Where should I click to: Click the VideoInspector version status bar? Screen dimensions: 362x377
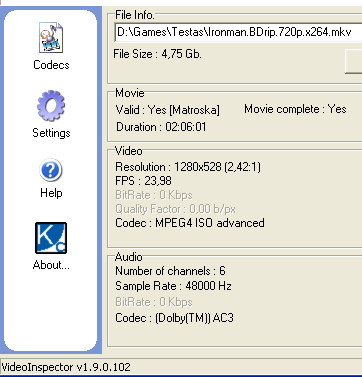(x=66, y=367)
